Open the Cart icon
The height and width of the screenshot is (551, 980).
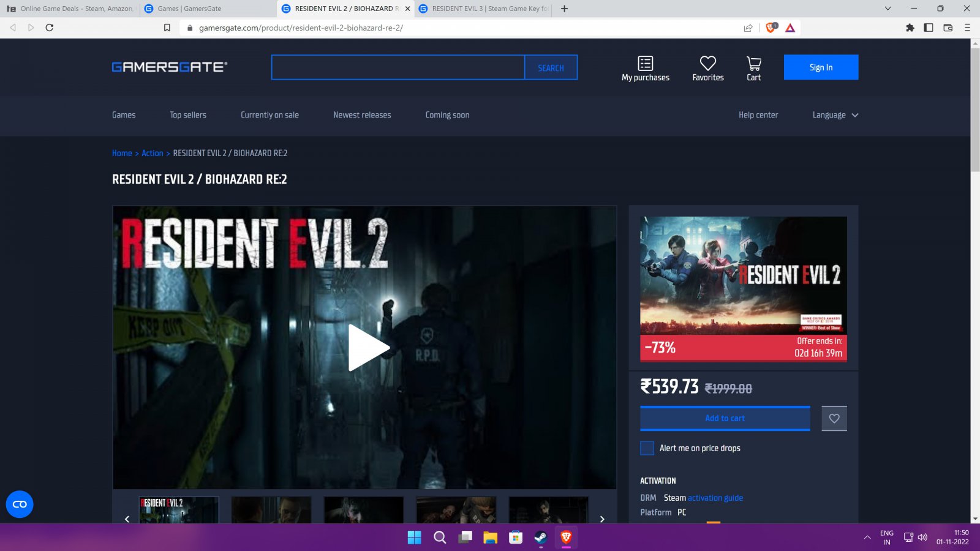[x=753, y=63]
